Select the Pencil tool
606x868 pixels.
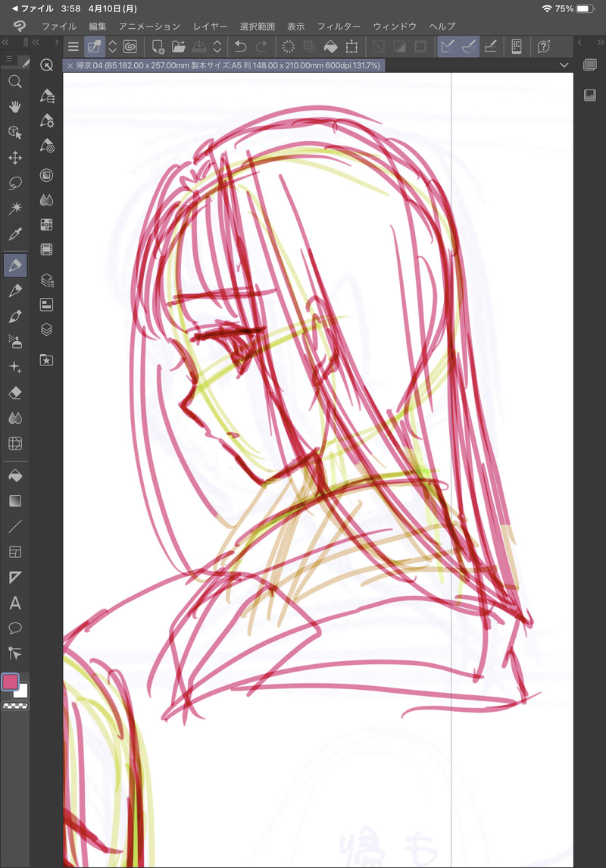tap(15, 290)
